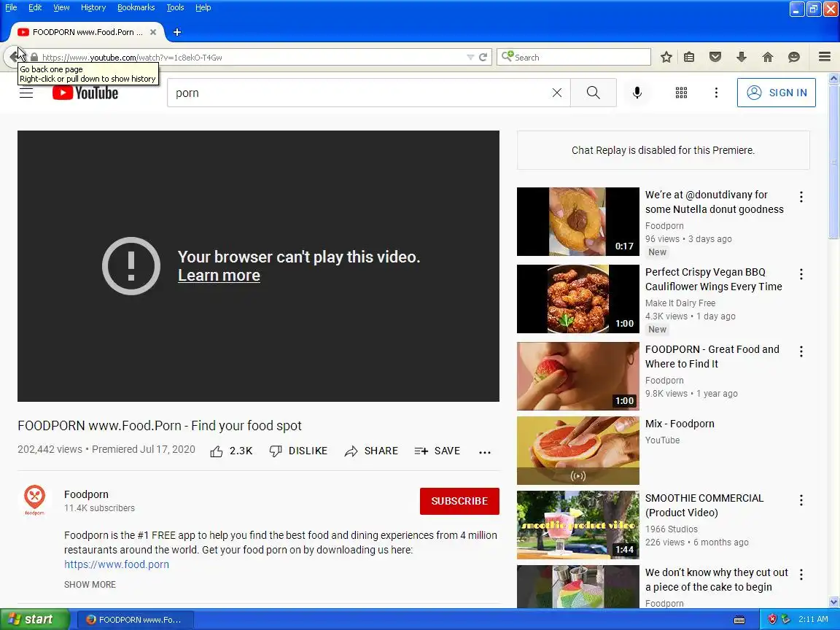Click keyboard icon in taskbar tray

(x=739, y=620)
